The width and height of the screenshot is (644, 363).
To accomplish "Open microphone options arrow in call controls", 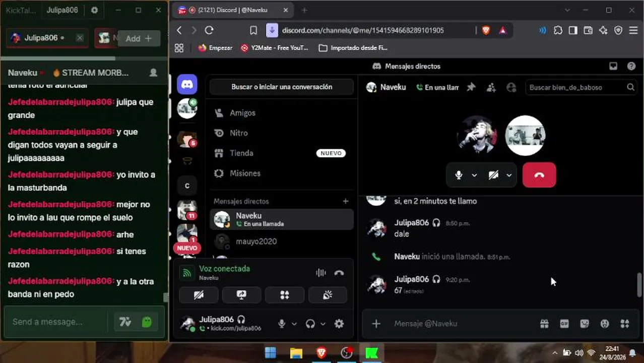I will (x=474, y=175).
